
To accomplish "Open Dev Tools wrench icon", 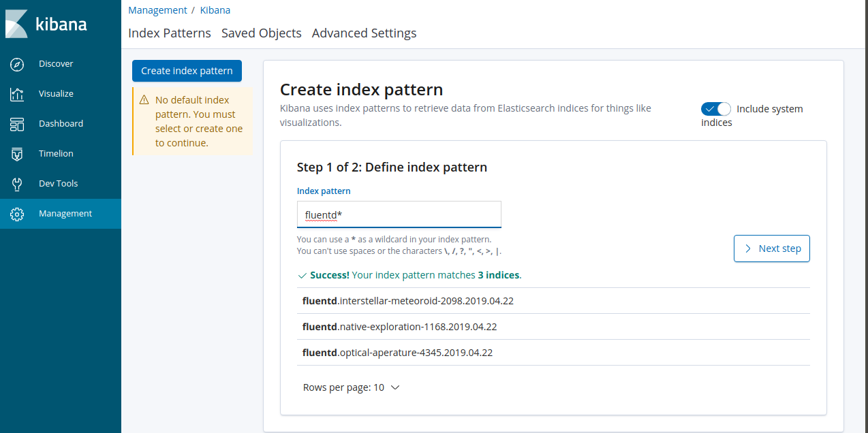I will coord(17,184).
